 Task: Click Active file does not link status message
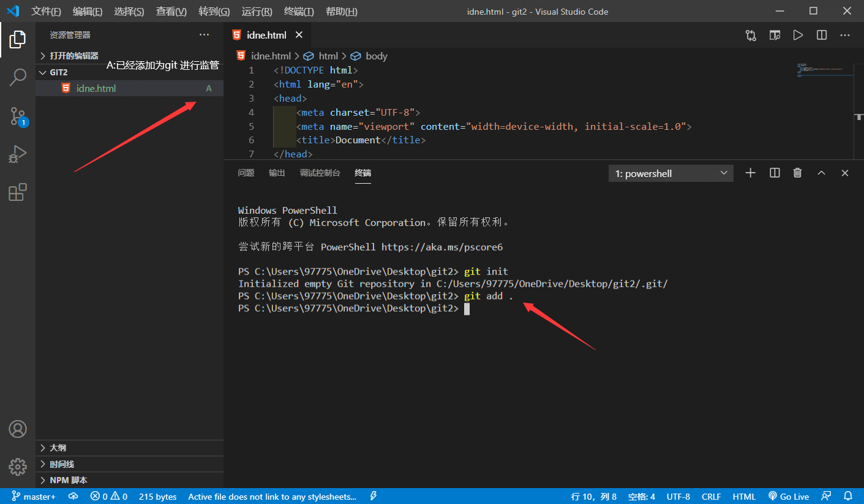(272, 497)
